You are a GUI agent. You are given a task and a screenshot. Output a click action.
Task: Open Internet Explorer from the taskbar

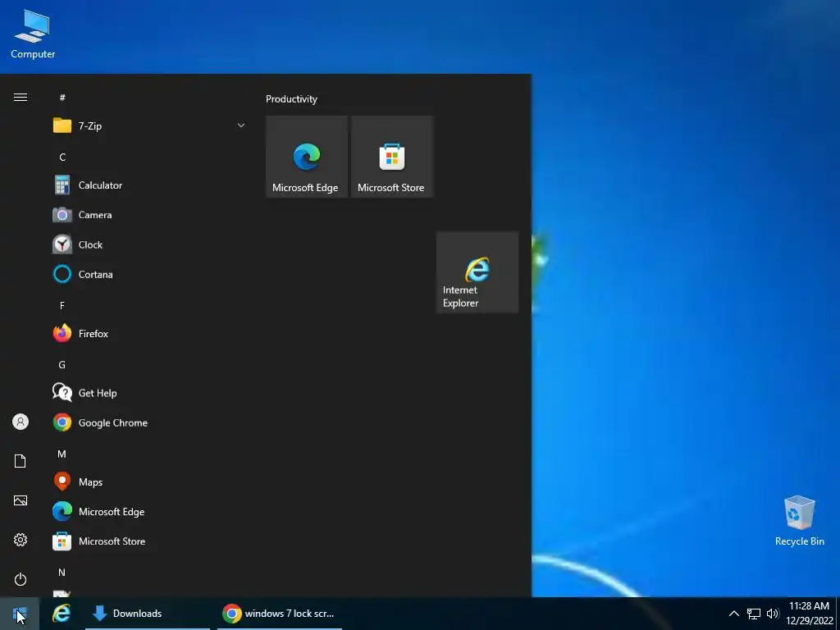coord(62,614)
